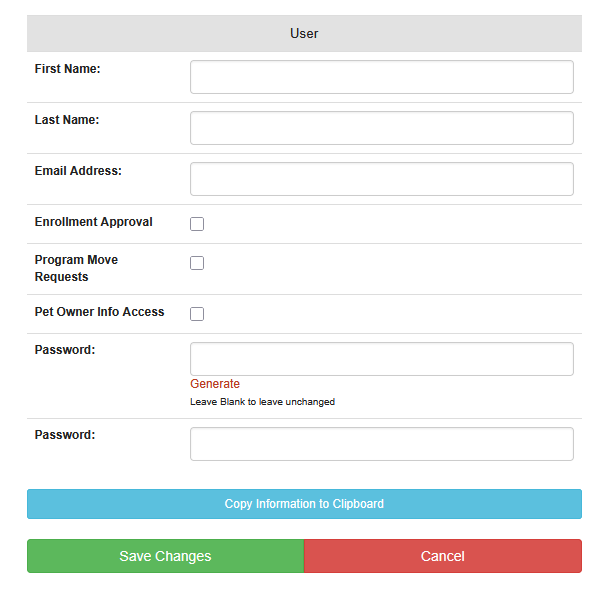This screenshot has width=610, height=603.
Task: Check the Pet Owner Info Access box
Action: tap(197, 314)
